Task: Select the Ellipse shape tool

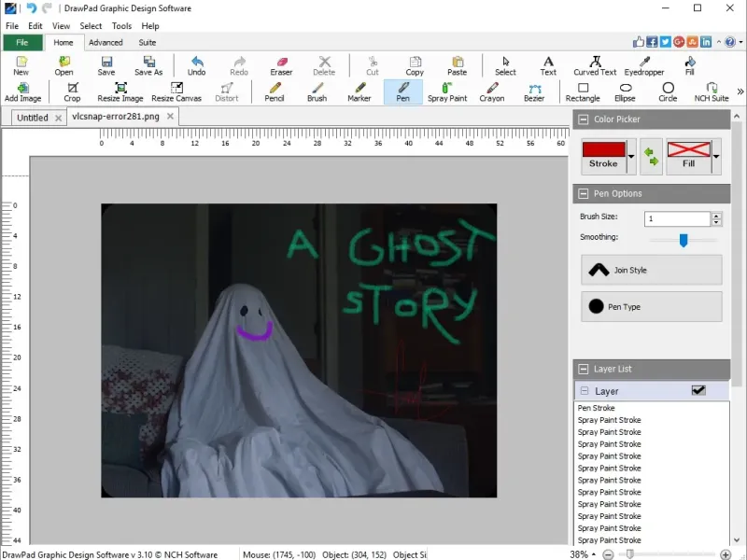Action: 625,91
